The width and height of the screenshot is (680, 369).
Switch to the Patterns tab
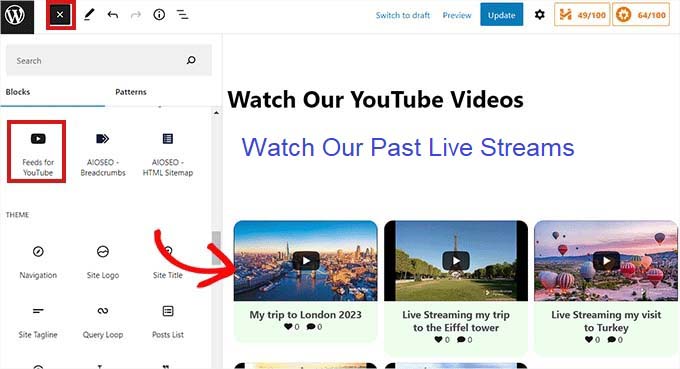[131, 92]
